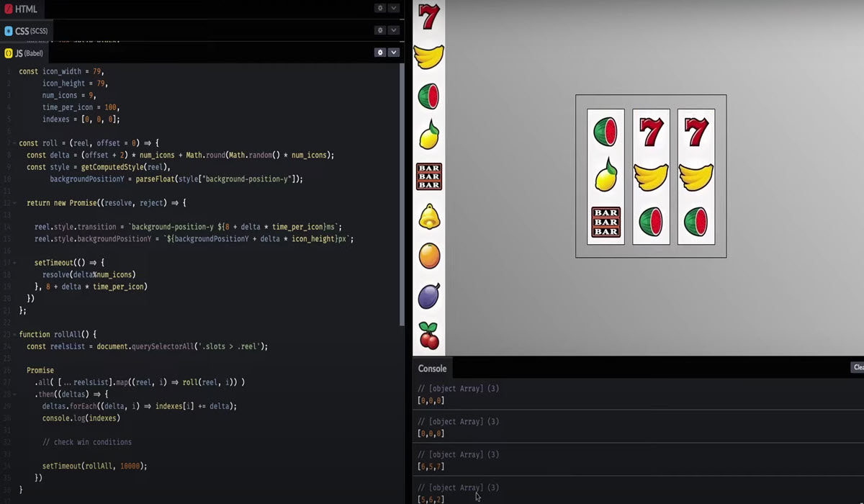Click the cherries icon in sprite strip

(429, 336)
